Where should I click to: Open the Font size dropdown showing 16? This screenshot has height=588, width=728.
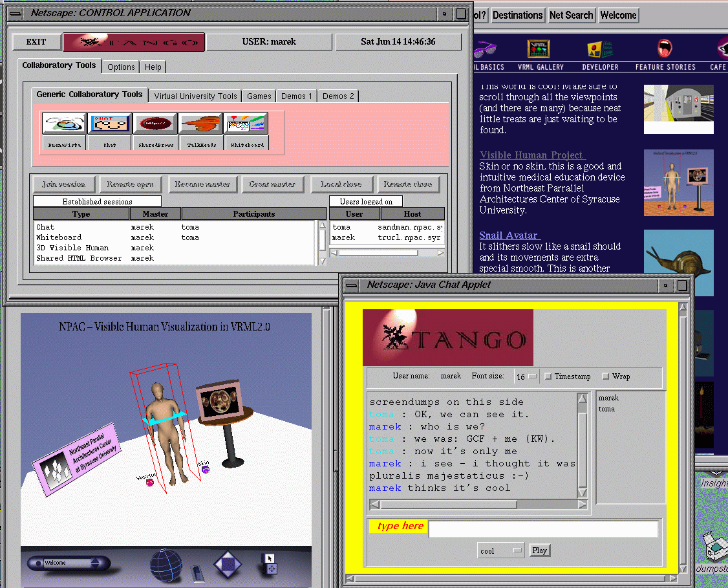526,376
